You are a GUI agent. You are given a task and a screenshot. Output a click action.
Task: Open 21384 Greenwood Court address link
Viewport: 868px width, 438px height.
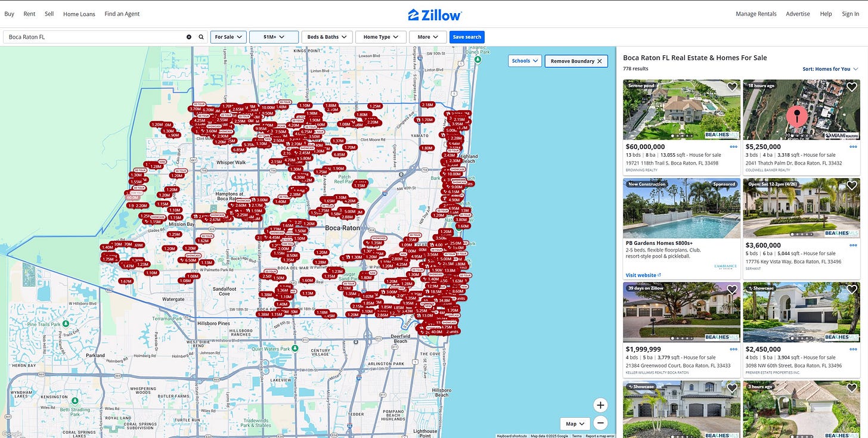click(678, 365)
